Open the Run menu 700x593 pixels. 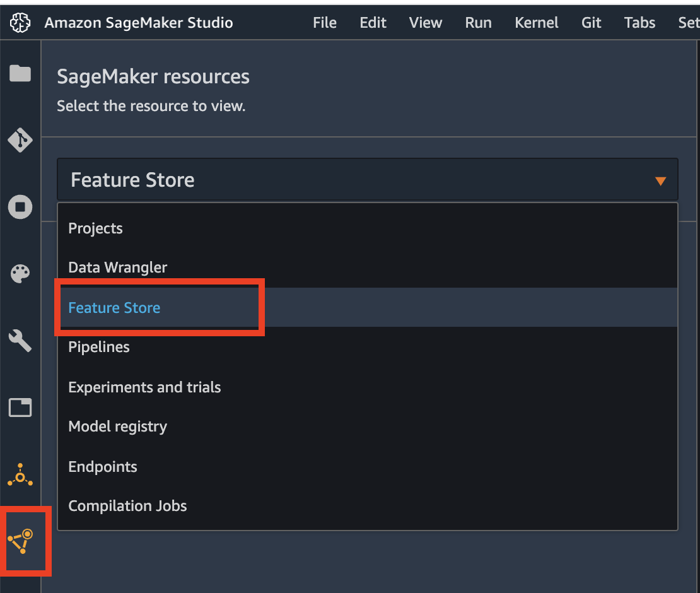(x=478, y=23)
